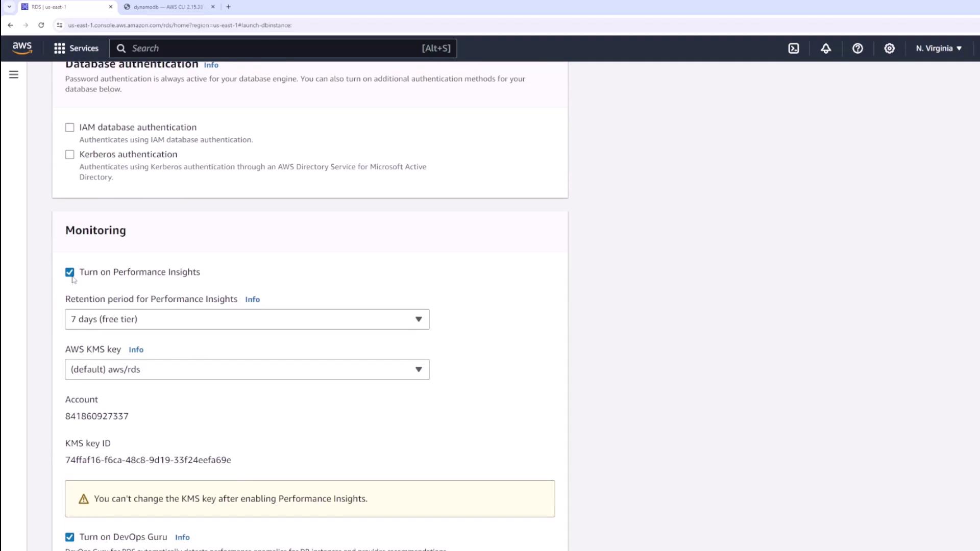Go back using browser back arrow
Viewport: 980px width, 551px height.
[x=10, y=25]
